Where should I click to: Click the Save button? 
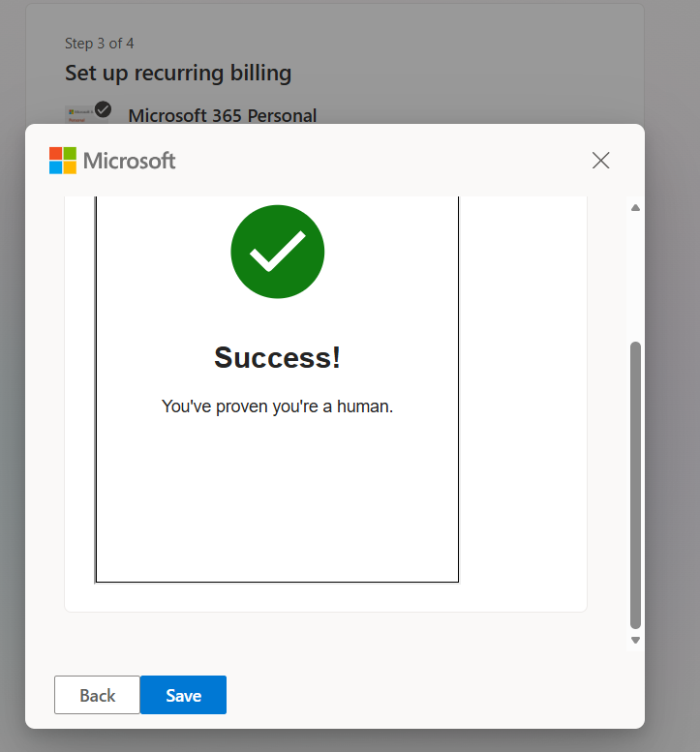point(183,695)
